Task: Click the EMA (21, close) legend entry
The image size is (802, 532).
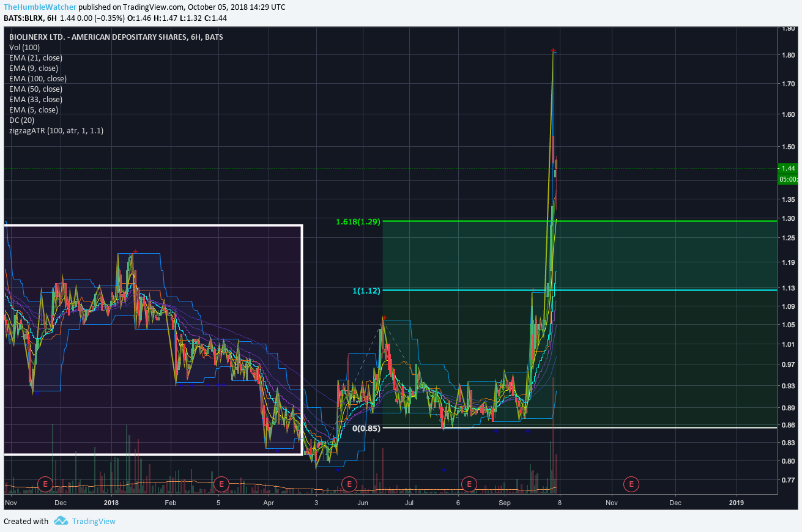Action: [x=35, y=57]
